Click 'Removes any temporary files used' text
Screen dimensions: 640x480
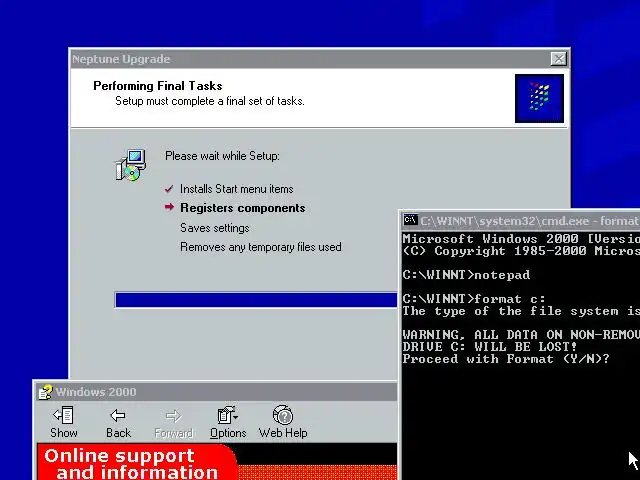pyautogui.click(x=260, y=247)
